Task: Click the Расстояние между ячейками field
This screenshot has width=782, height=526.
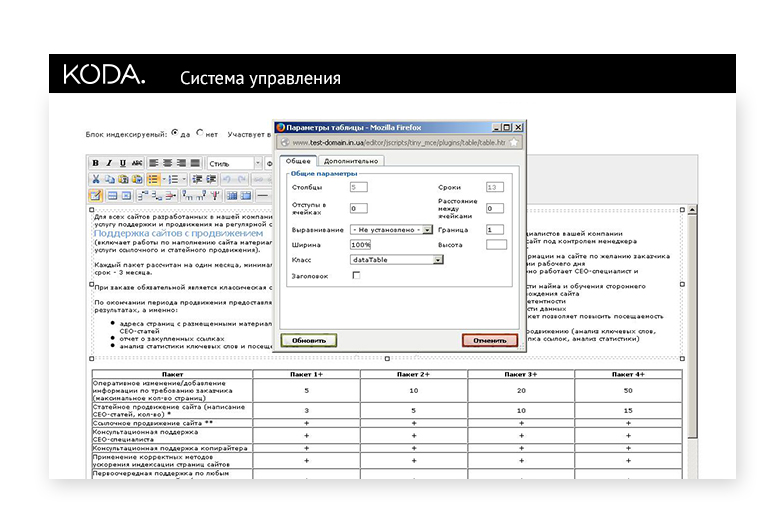Action: tap(495, 208)
